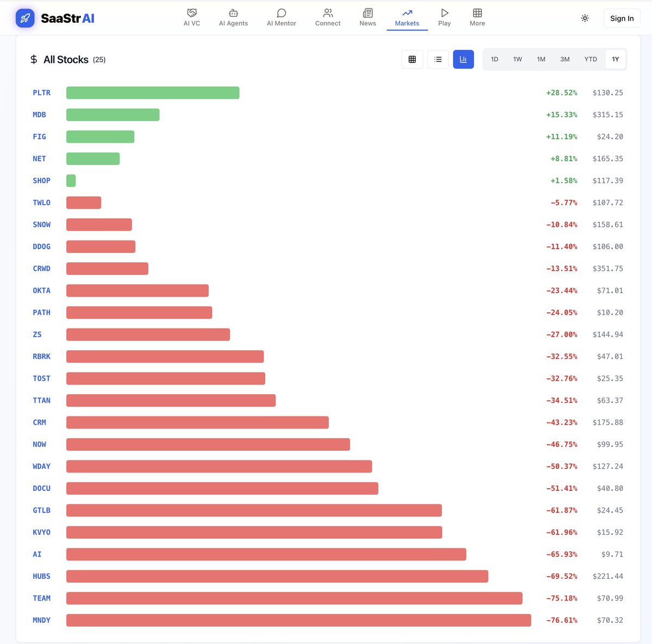
Task: Open News newspaper icon
Action: pyautogui.click(x=368, y=12)
